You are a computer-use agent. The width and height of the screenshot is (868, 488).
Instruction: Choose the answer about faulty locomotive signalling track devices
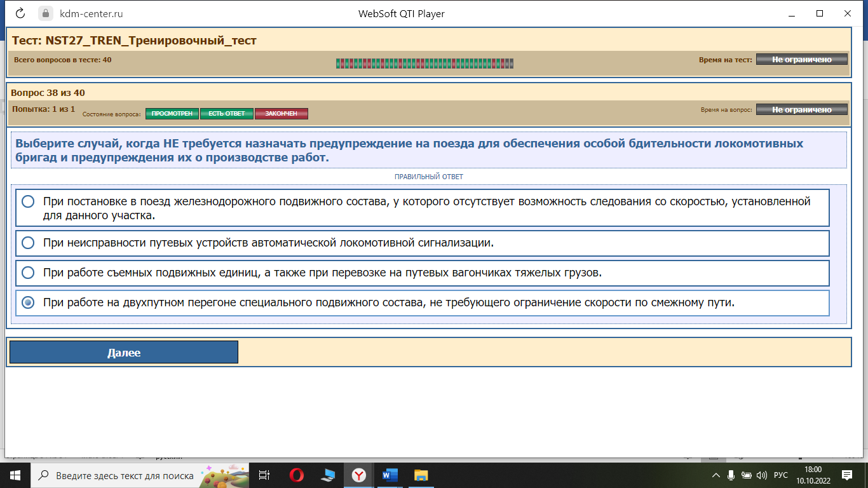pyautogui.click(x=423, y=243)
